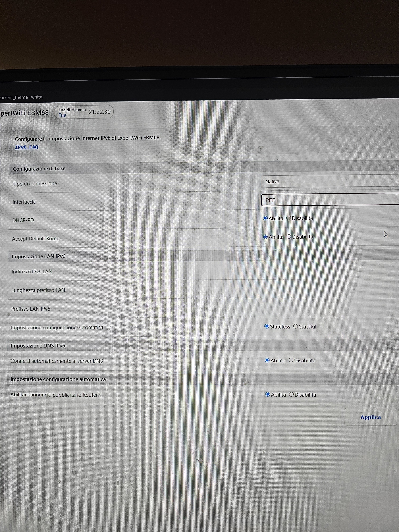The image size is (399, 532).
Task: Disable automatic DNS server connection
Action: (x=291, y=361)
